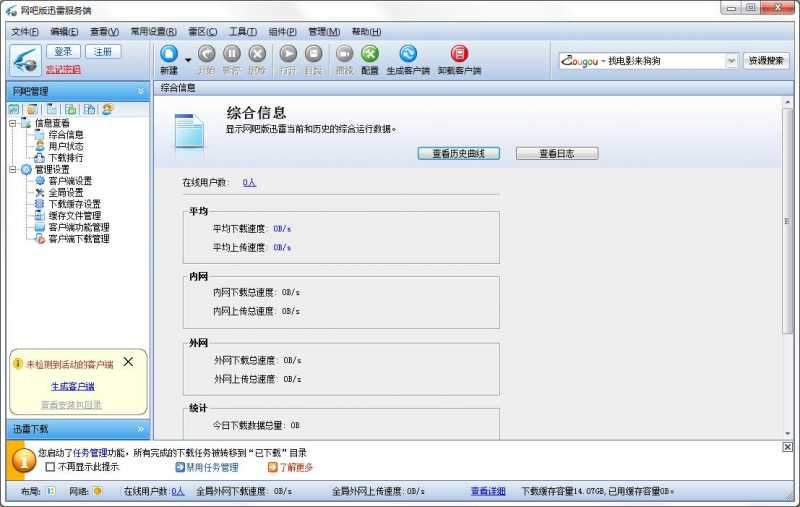The image size is (800, 507).
Task: Open the 编辑(E) menu
Action: click(x=64, y=32)
